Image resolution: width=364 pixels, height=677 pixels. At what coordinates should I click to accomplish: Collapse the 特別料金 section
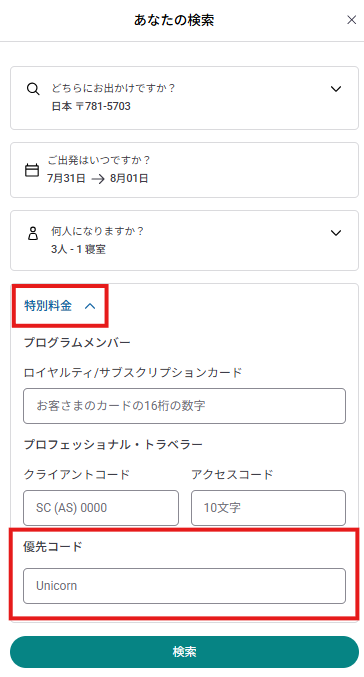pyautogui.click(x=60, y=306)
